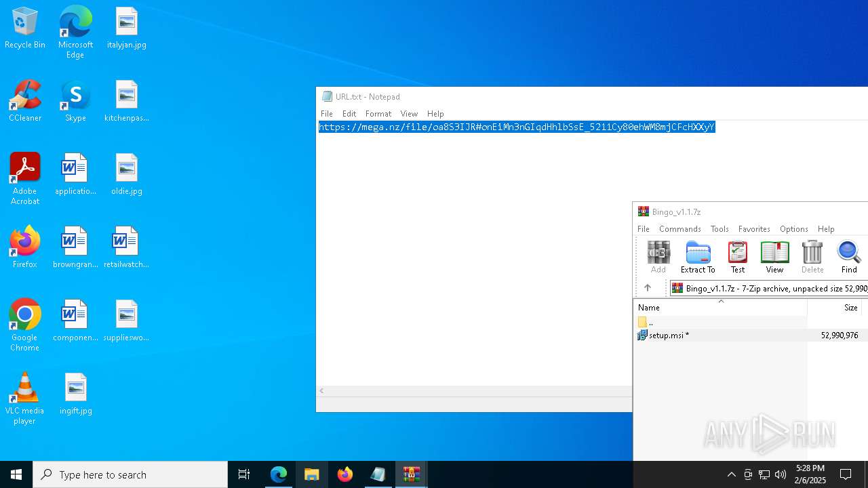Select Skype desktop shortcut
The width and height of the screenshot is (868, 488).
tap(75, 102)
